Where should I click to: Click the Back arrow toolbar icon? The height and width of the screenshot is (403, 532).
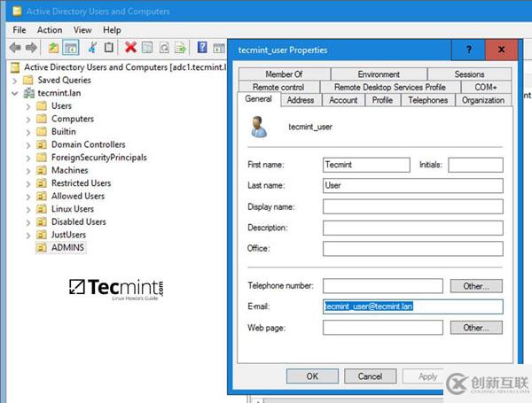(15, 48)
